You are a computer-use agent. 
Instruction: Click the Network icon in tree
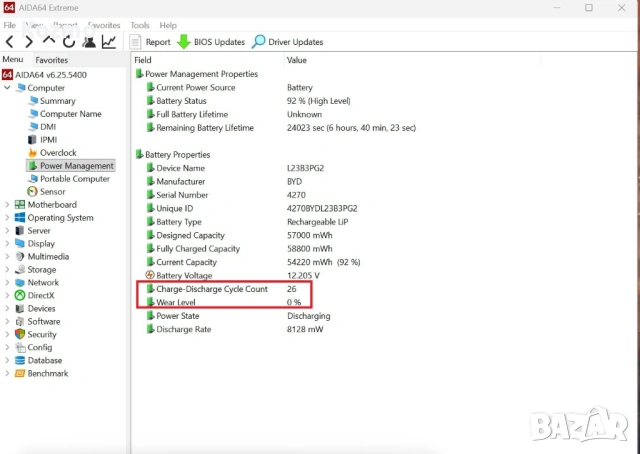click(20, 283)
